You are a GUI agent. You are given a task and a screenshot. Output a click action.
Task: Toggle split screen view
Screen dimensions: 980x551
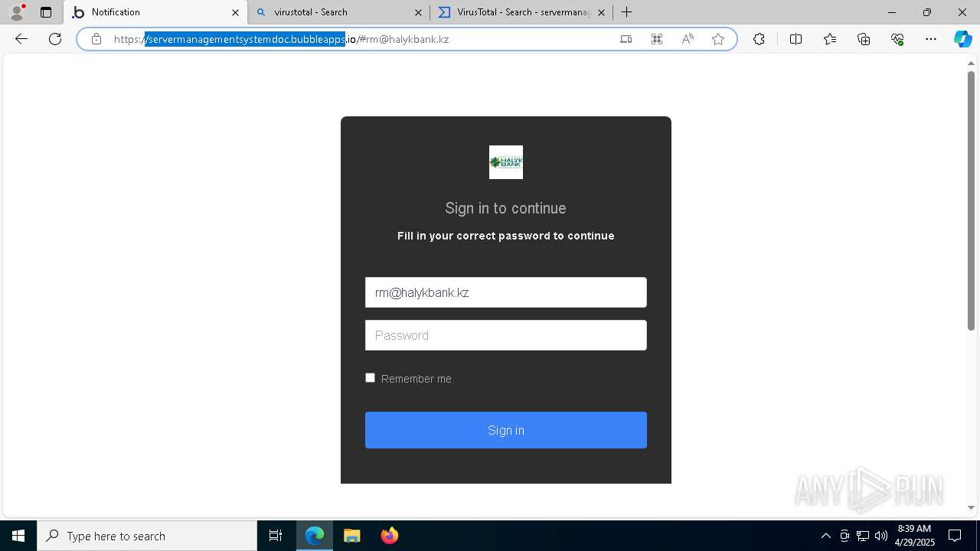click(x=795, y=39)
